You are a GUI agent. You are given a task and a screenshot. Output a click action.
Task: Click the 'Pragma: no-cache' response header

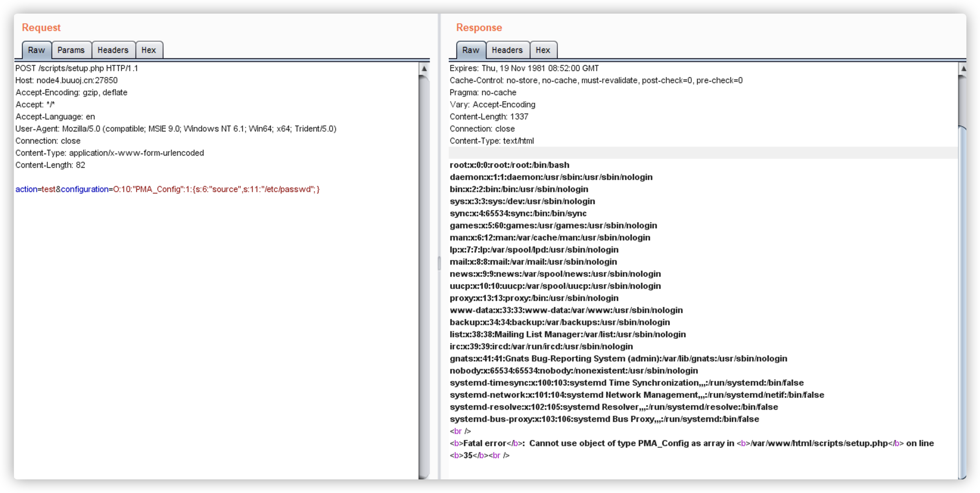[x=483, y=93]
